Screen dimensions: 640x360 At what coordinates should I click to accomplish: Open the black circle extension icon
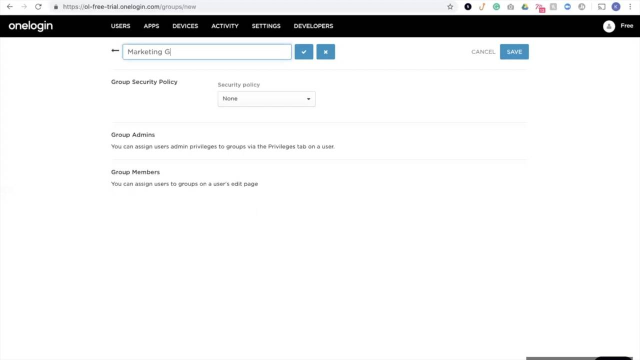pos(468,7)
